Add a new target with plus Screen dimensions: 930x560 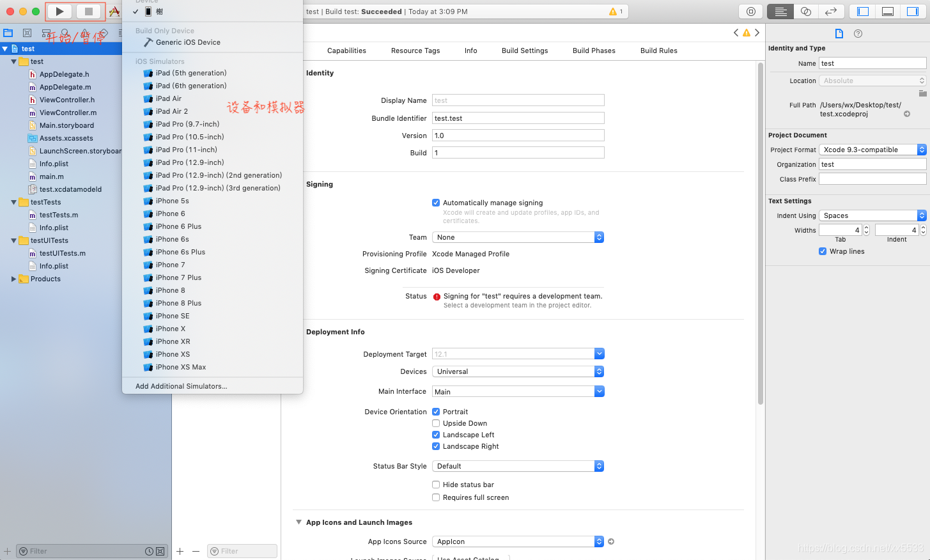click(x=180, y=551)
